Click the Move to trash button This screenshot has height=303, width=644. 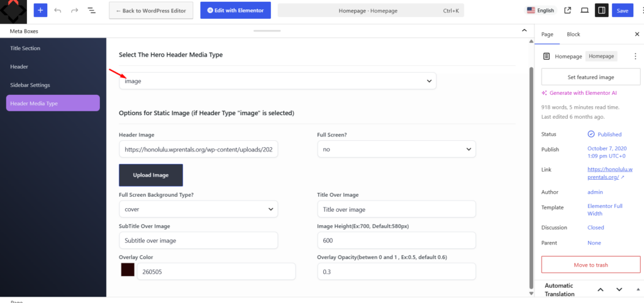pos(591,265)
